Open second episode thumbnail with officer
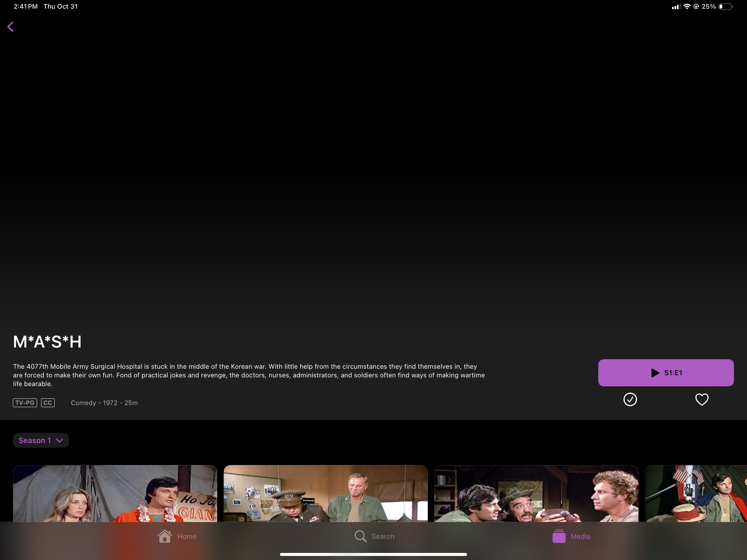Viewport: 747px width, 560px height. (x=325, y=493)
